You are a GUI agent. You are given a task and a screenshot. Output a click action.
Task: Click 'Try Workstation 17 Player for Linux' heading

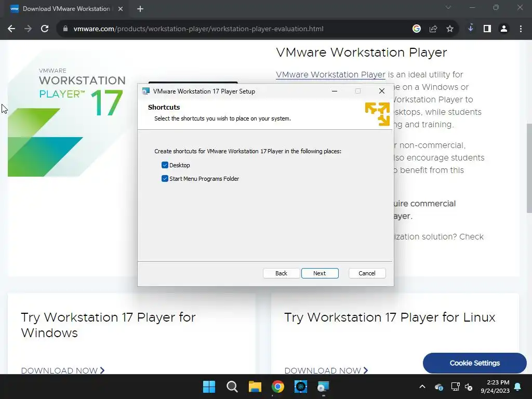(x=390, y=317)
